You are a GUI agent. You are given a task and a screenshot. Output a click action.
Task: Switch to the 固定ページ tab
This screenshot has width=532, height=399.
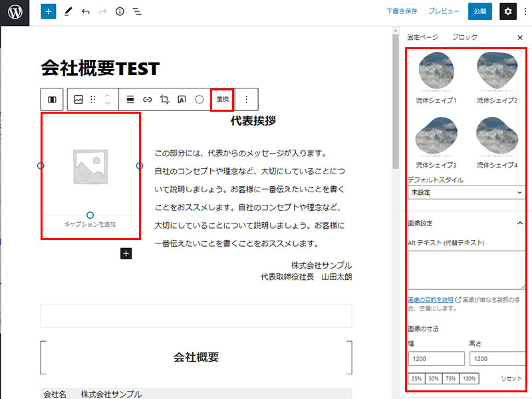[x=423, y=37]
